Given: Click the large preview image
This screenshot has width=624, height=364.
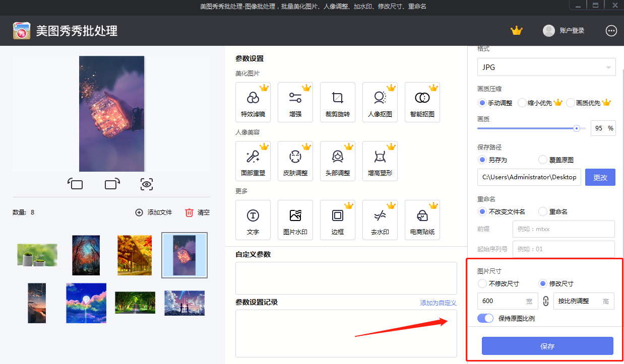Looking at the screenshot, I should (x=112, y=114).
